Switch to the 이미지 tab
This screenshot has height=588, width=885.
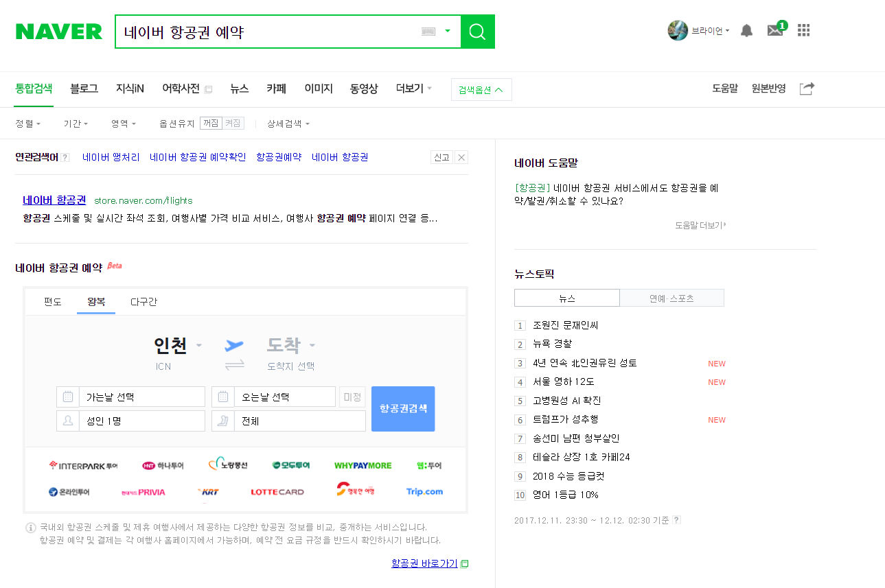[319, 89]
